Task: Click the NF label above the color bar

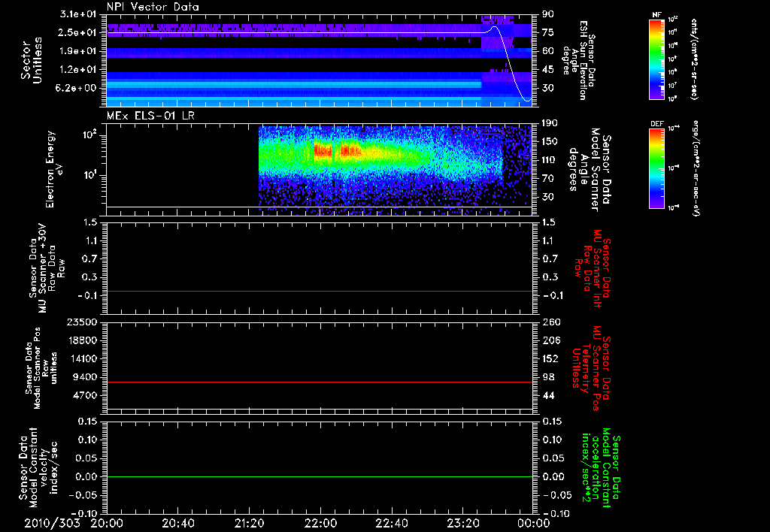Action: (x=656, y=15)
